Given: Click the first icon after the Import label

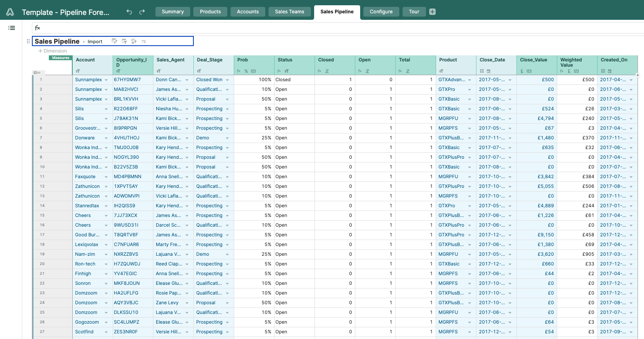Looking at the screenshot, I should click(114, 41).
